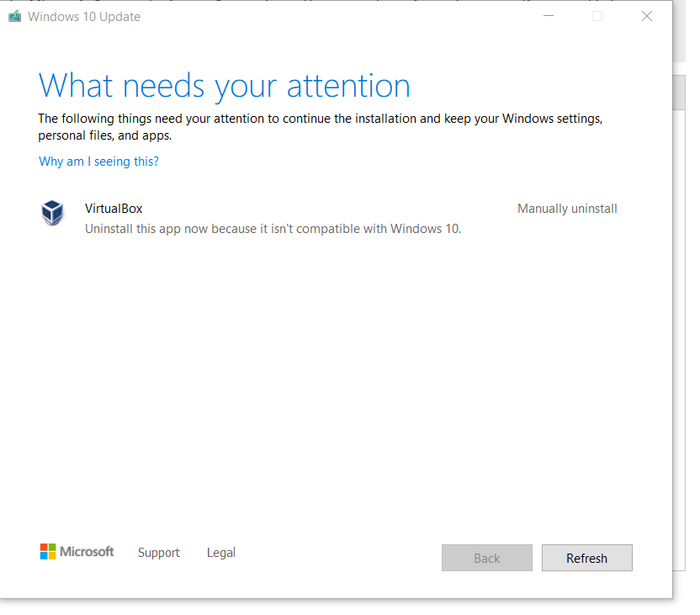
Task: Click the "What needs your attention" heading
Action: pos(224,86)
